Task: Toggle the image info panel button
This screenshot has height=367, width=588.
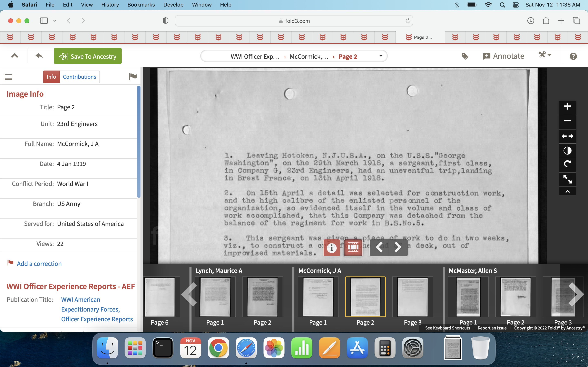Action: click(331, 247)
